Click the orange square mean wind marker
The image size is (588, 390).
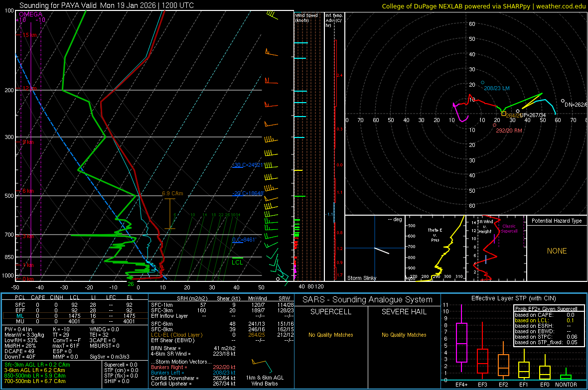coord(504,114)
